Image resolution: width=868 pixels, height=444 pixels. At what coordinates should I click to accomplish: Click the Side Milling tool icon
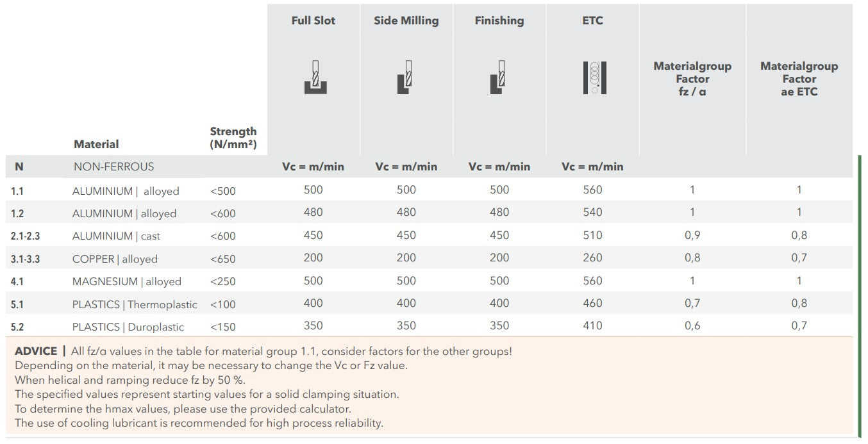(x=406, y=78)
